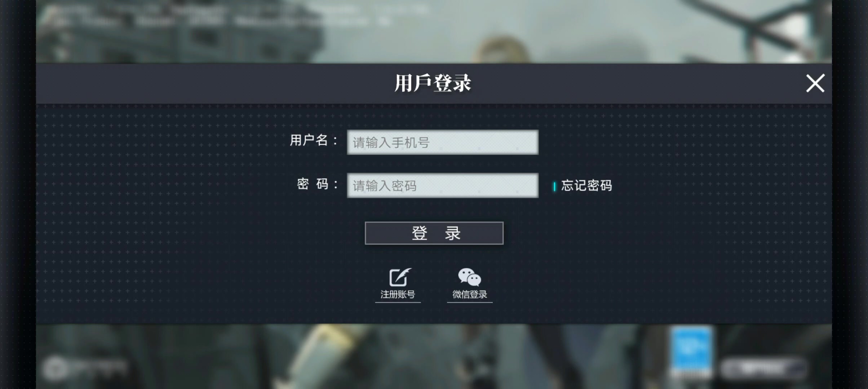
Task: Select the 微信登录 text label
Action: (470, 294)
